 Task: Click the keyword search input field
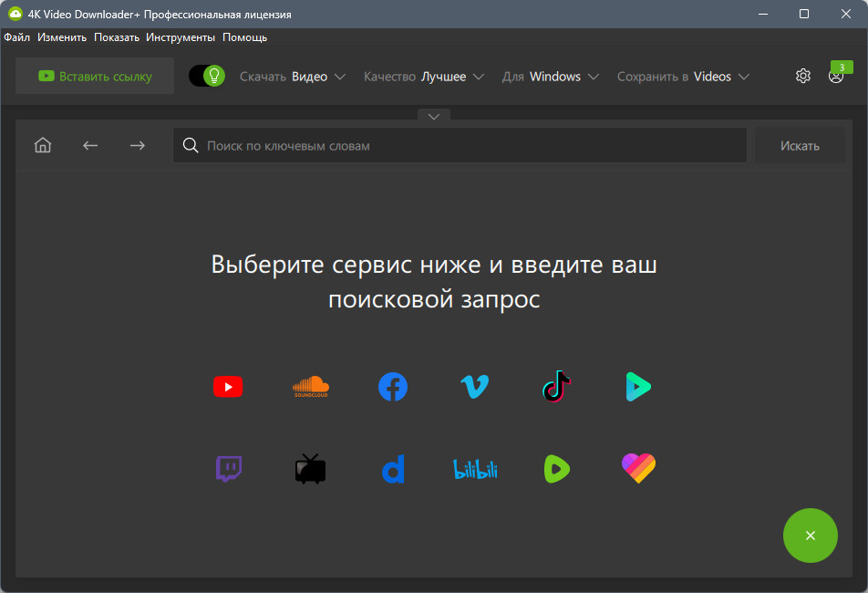coord(465,146)
